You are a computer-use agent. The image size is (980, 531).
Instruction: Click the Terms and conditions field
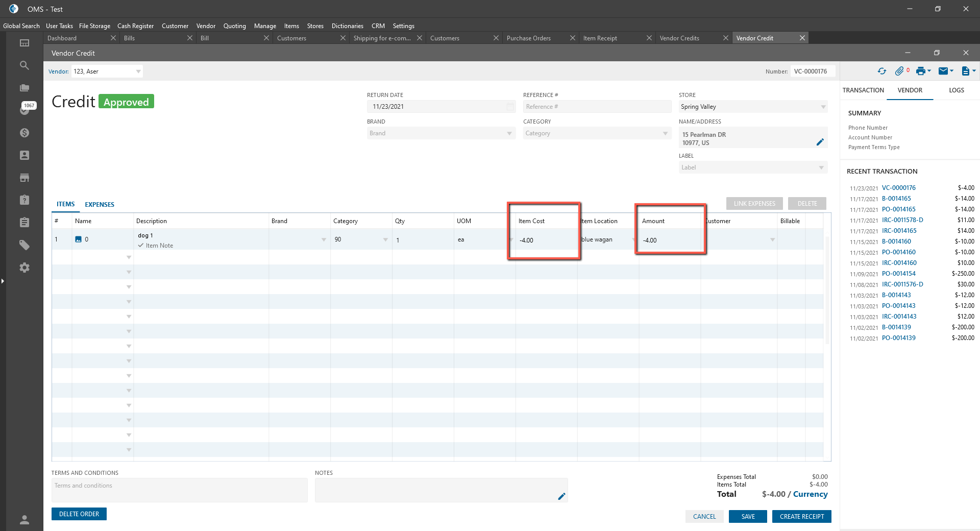tap(180, 490)
